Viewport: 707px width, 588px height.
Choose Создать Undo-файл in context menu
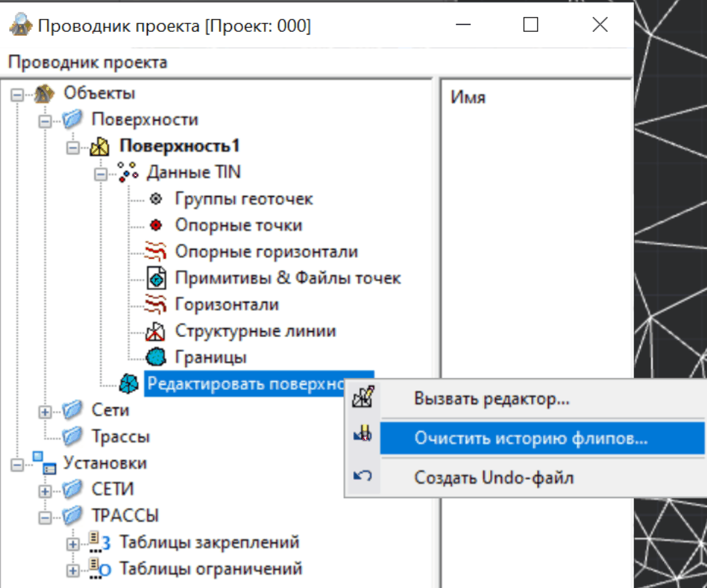tap(493, 477)
